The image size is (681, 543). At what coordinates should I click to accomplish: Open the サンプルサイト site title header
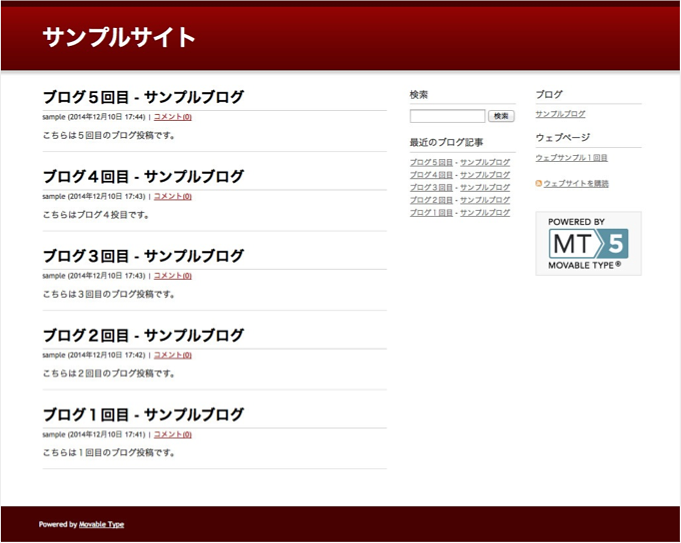pyautogui.click(x=119, y=37)
